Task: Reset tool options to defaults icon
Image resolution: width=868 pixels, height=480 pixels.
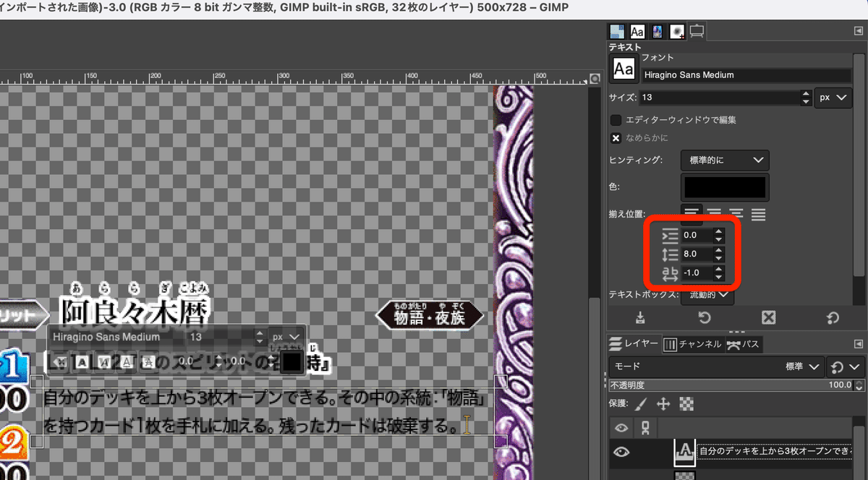Action: (833, 318)
